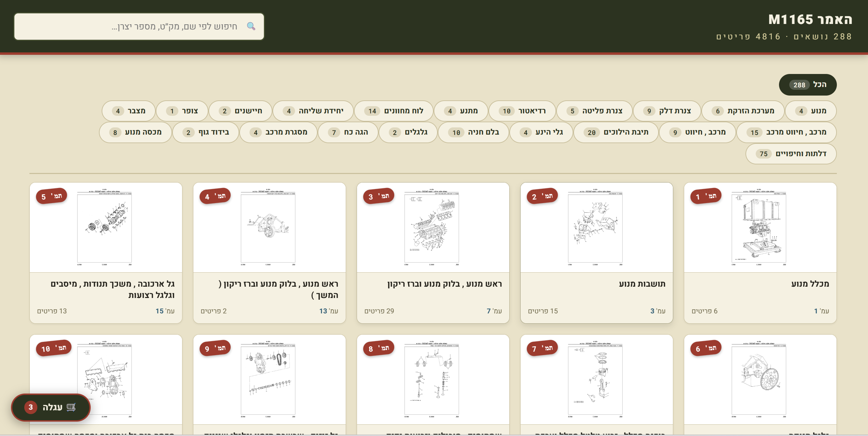Open the shopping cart עגלה button
868x436 pixels.
coord(51,407)
